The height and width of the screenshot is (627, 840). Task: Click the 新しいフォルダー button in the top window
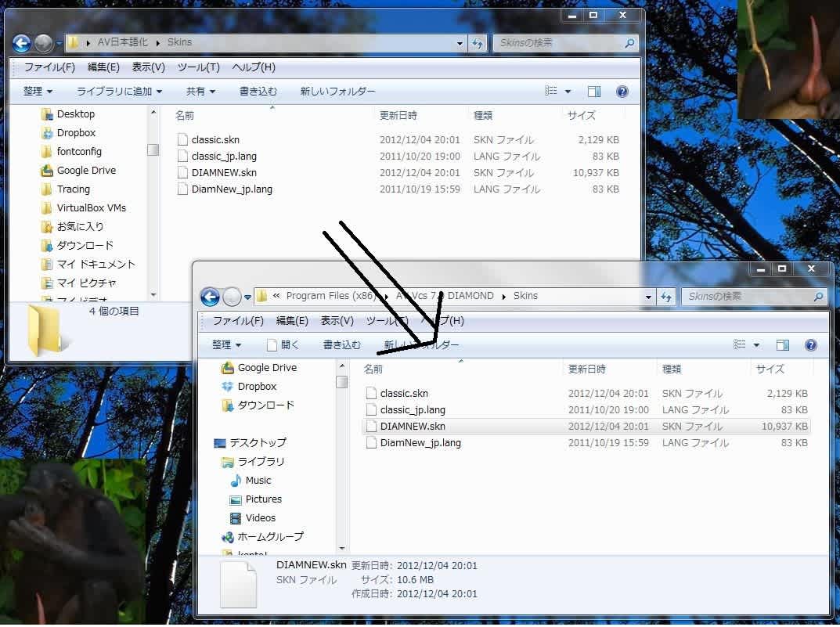[x=337, y=92]
